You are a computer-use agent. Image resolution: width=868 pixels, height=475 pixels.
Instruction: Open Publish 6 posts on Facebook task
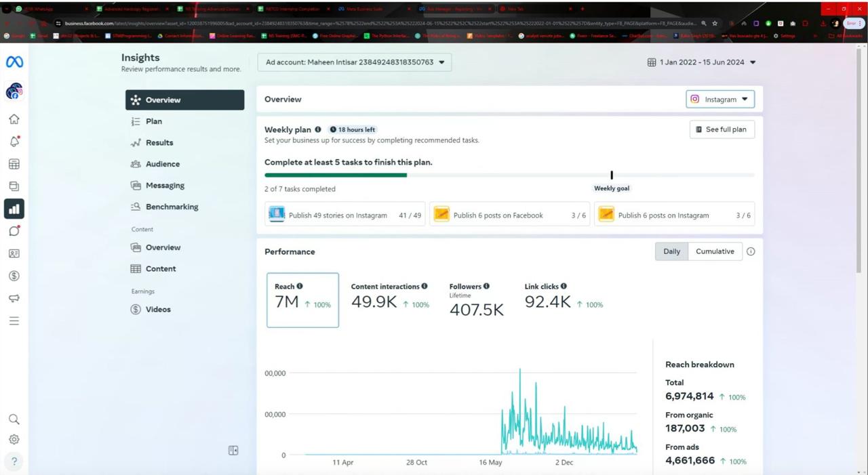(x=509, y=215)
